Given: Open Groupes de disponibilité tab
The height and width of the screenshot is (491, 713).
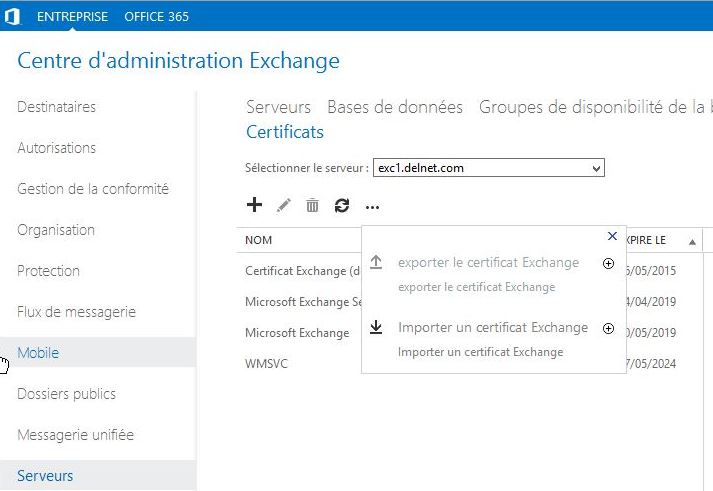Looking at the screenshot, I should pos(595,107).
